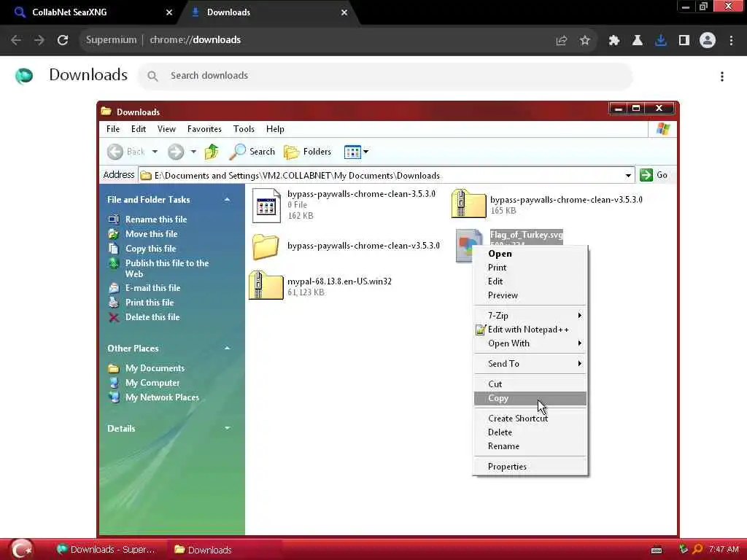The image size is (747, 560).
Task: Choose Cut in the context menu
Action: click(x=530, y=384)
